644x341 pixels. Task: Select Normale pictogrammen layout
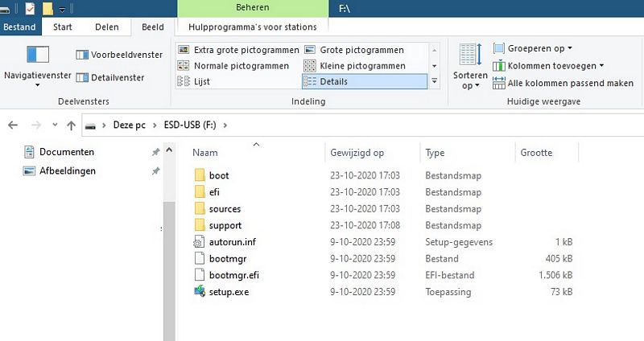[x=233, y=66]
